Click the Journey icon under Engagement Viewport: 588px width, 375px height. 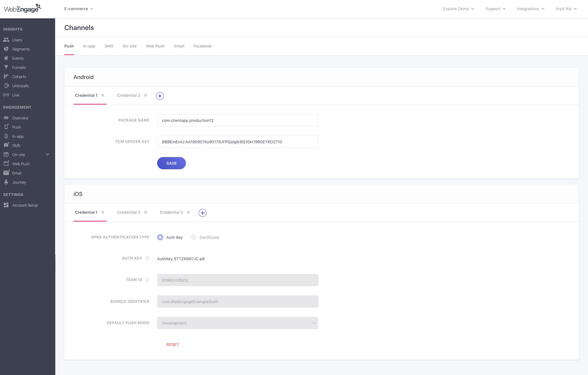coord(6,182)
